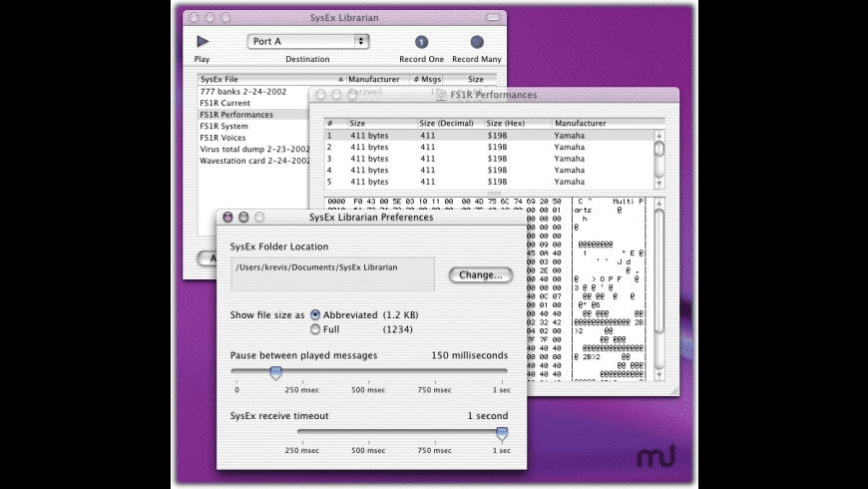Viewport: 868px width, 489px height.
Task: Click the # column header in FS1R Performances
Action: 335,123
